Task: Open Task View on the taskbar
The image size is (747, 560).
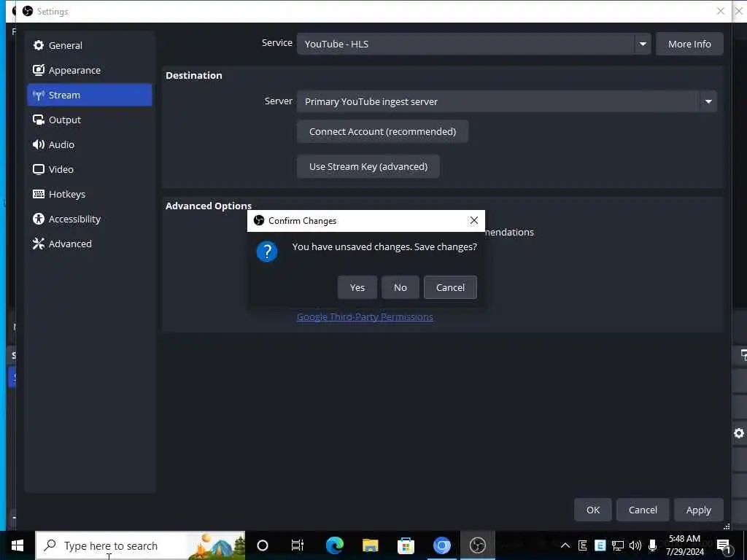Action: 298,545
